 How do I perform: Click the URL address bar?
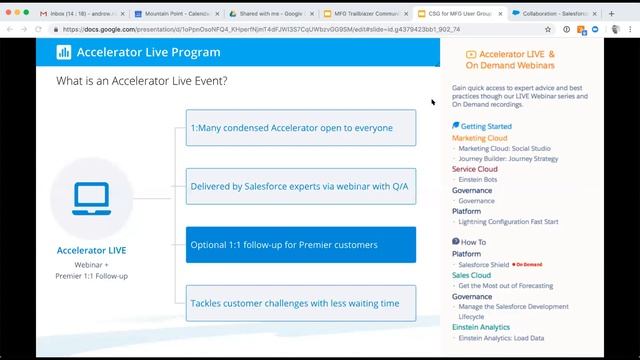261,29
